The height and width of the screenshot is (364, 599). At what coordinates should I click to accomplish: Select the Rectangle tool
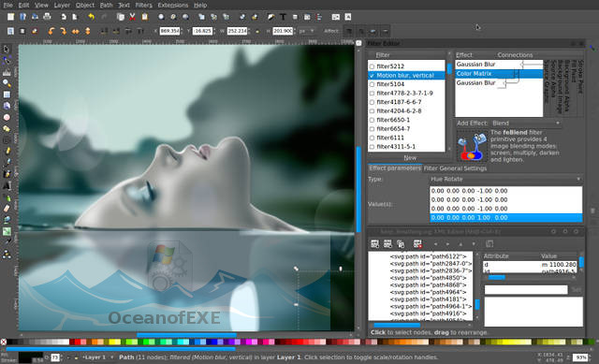(x=7, y=95)
